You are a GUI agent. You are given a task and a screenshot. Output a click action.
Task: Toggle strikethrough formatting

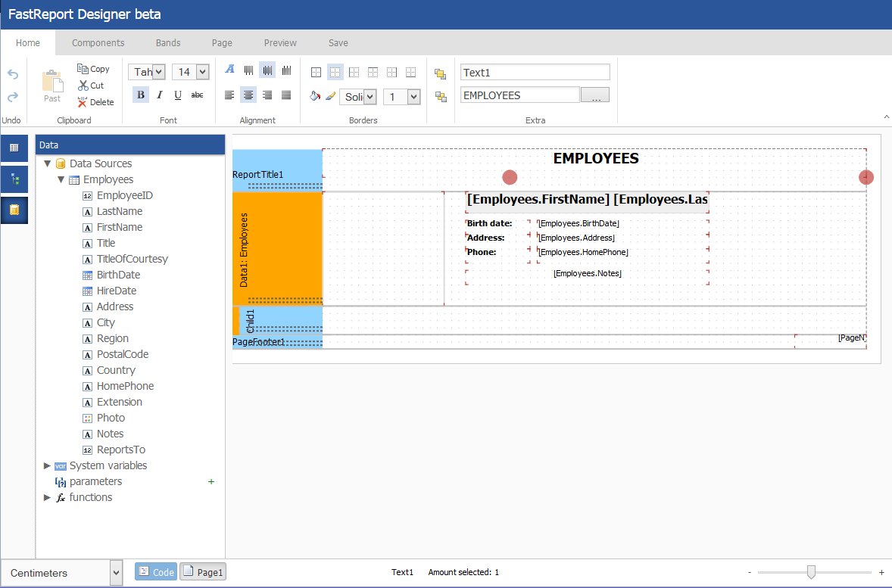click(198, 95)
